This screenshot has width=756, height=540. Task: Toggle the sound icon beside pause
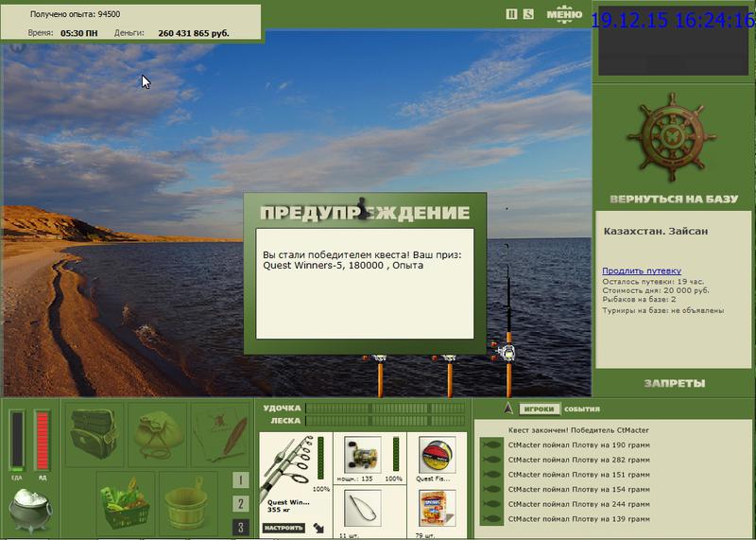(x=529, y=14)
